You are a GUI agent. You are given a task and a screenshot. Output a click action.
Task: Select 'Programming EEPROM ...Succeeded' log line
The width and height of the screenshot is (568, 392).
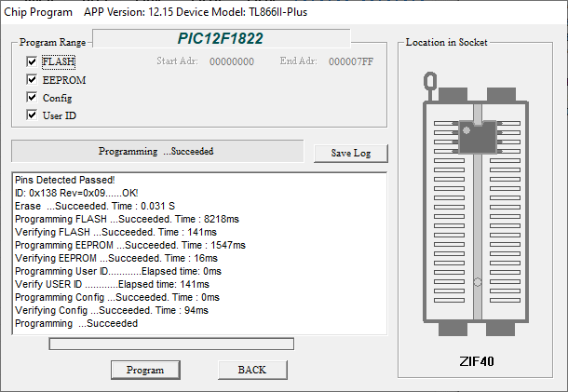pos(130,245)
